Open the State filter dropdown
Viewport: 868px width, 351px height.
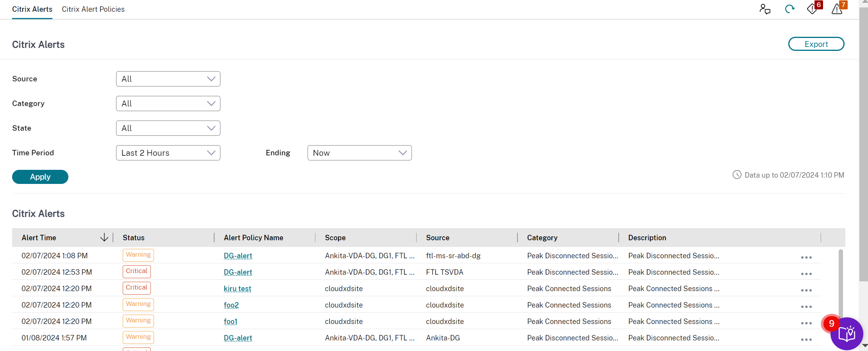pyautogui.click(x=168, y=128)
